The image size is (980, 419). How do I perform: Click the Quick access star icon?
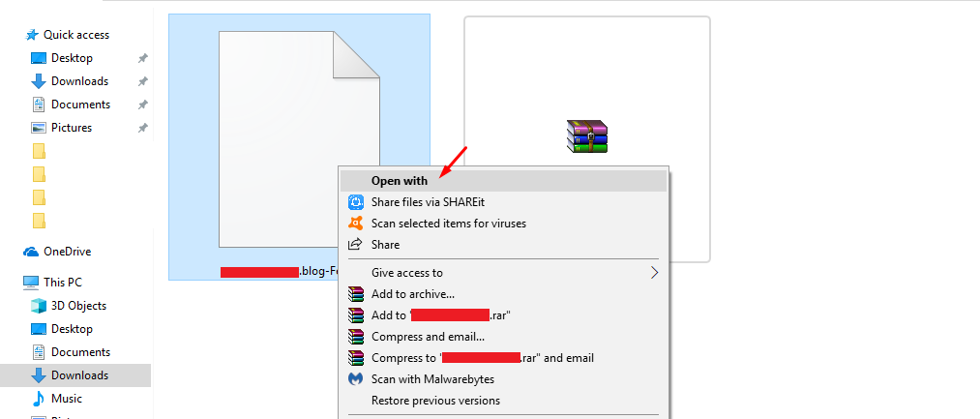(x=31, y=35)
